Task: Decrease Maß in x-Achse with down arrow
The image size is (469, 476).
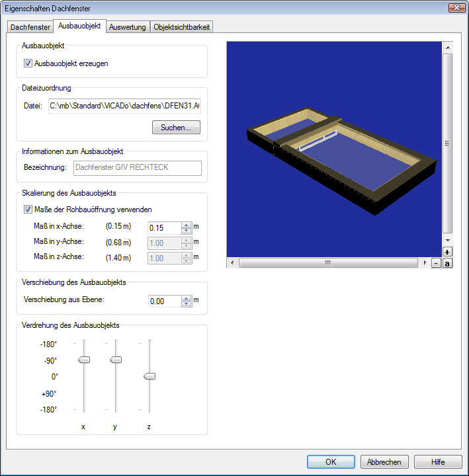Action: [x=186, y=231]
